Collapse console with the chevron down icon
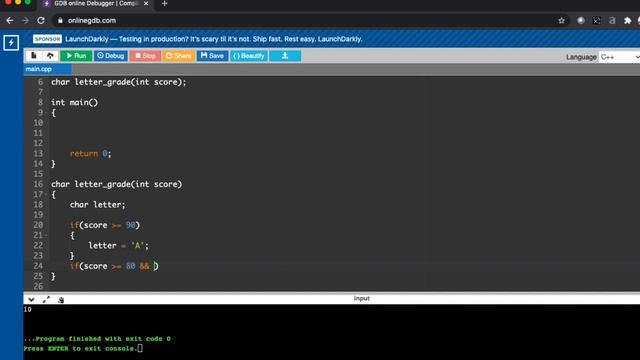 pos(31,300)
